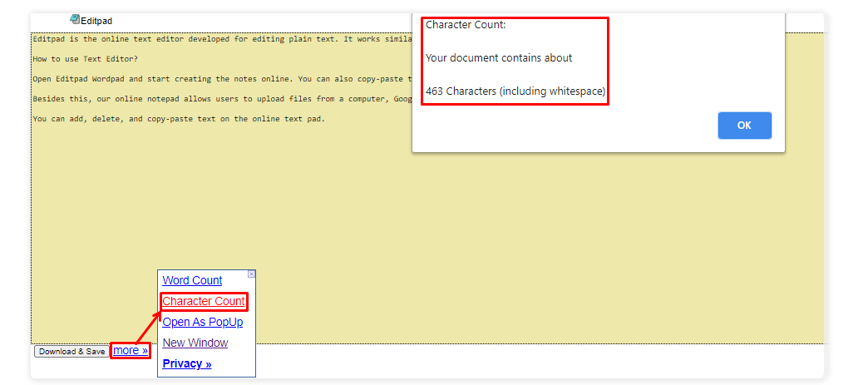Click the Download & Save button
Viewport: 868px width, 385px height.
[72, 352]
